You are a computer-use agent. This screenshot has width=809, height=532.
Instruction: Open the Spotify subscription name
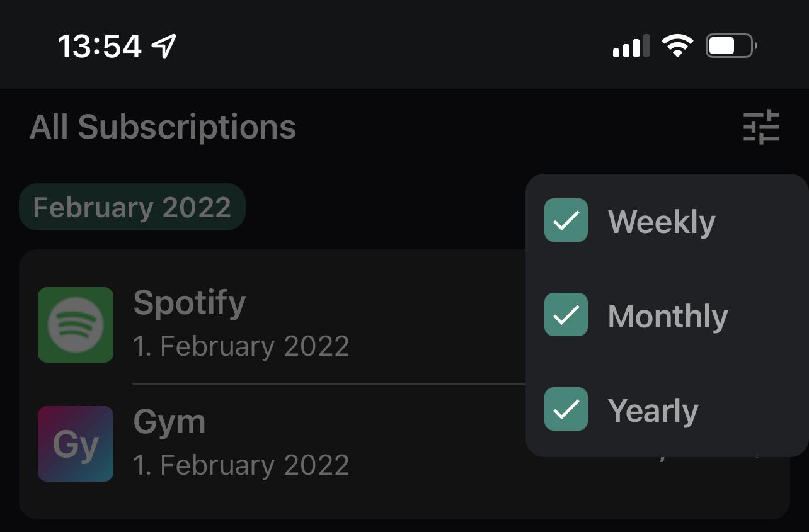pyautogui.click(x=190, y=303)
